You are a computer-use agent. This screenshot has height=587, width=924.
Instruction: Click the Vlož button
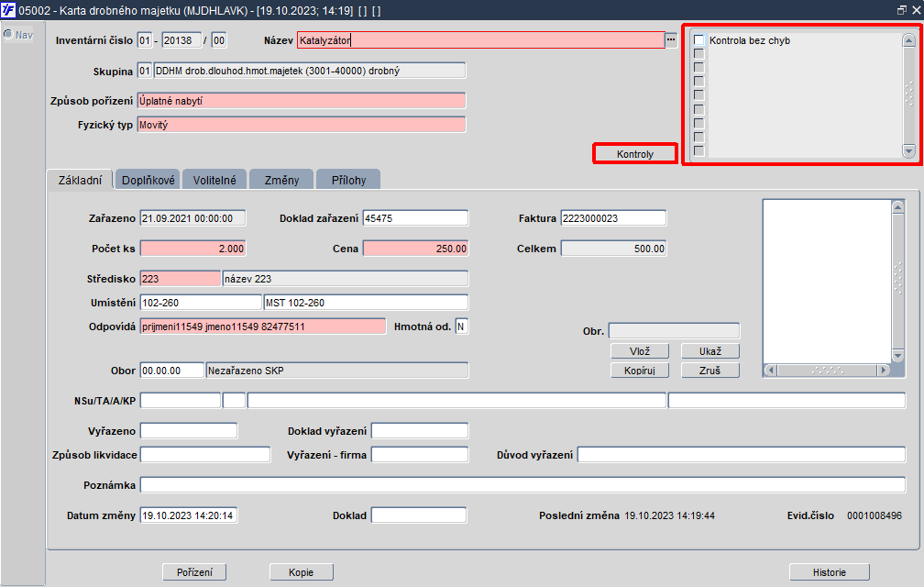pyautogui.click(x=640, y=350)
